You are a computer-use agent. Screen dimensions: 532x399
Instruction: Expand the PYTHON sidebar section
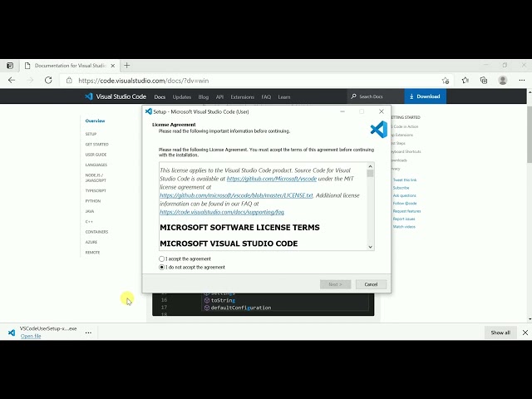(x=93, y=201)
